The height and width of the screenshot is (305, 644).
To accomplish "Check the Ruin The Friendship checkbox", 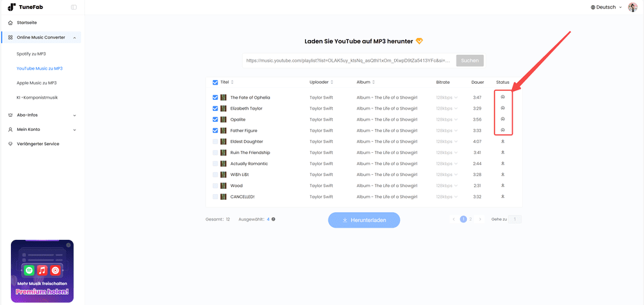I will tap(215, 153).
